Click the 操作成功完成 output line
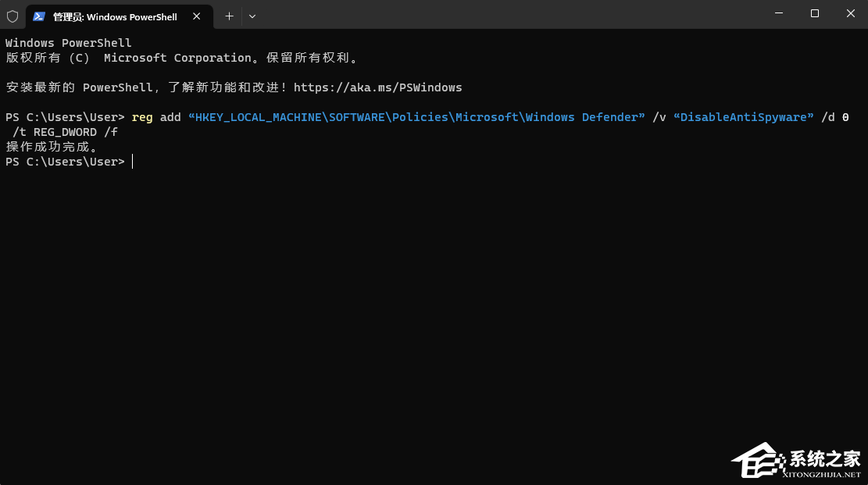The image size is (868, 485). coord(52,147)
